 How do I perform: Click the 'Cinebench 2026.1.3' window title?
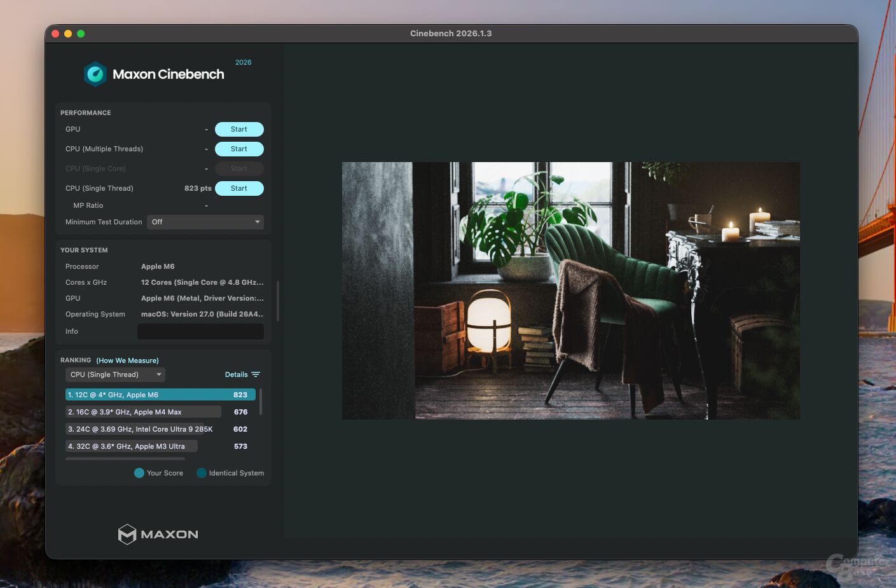click(451, 34)
